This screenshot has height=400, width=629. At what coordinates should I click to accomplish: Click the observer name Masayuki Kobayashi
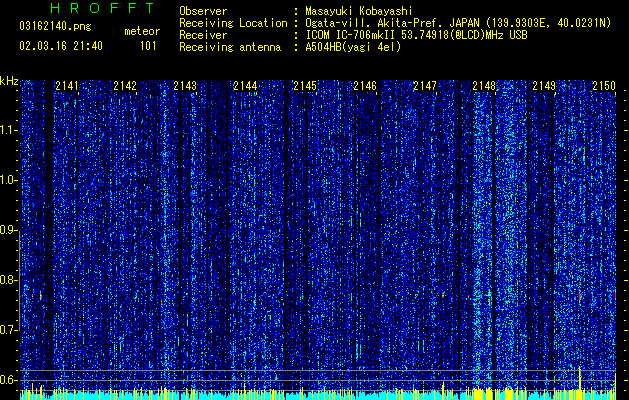pyautogui.click(x=359, y=11)
